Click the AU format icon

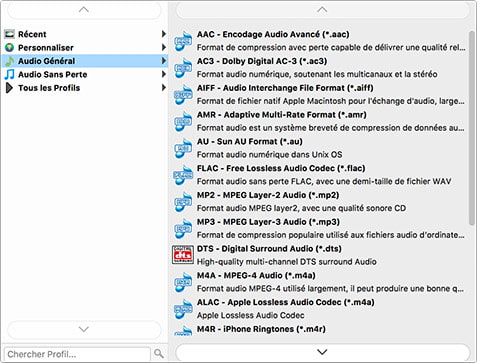tap(183, 148)
